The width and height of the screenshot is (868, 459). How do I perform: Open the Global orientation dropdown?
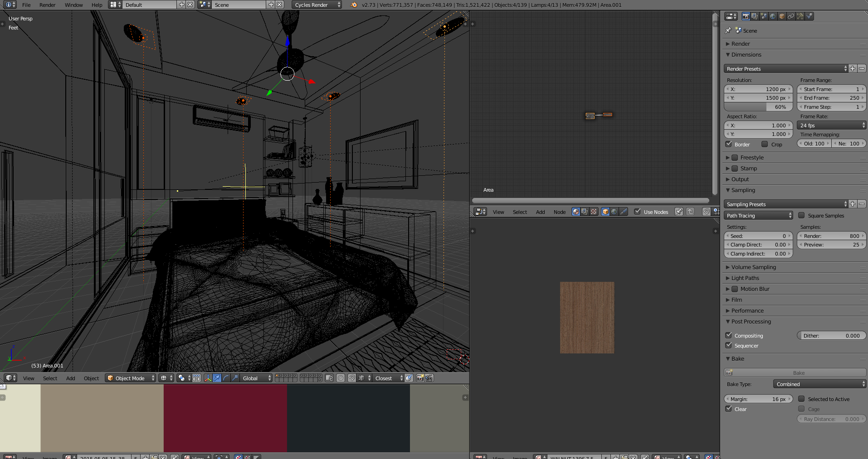click(x=256, y=378)
